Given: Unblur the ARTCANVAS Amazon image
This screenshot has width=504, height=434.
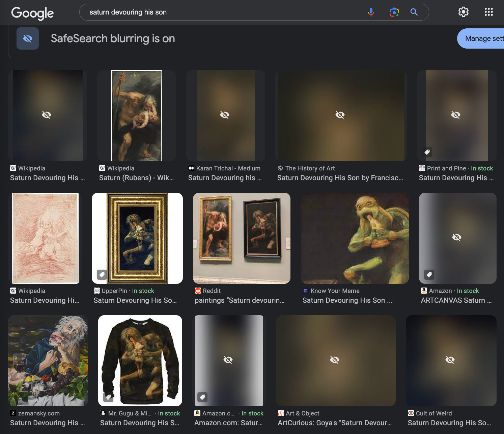Looking at the screenshot, I should 457,238.
